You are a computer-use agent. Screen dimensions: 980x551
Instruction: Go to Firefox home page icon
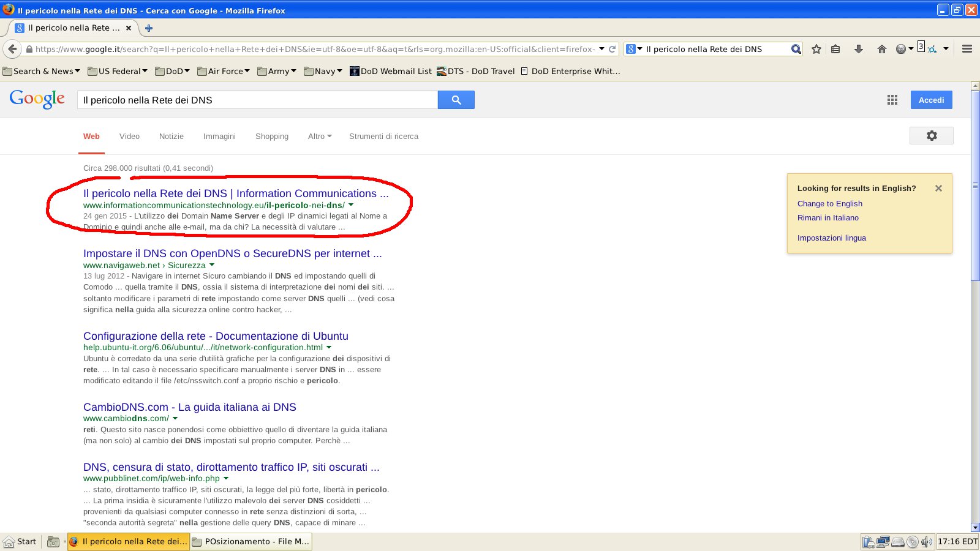tap(882, 49)
